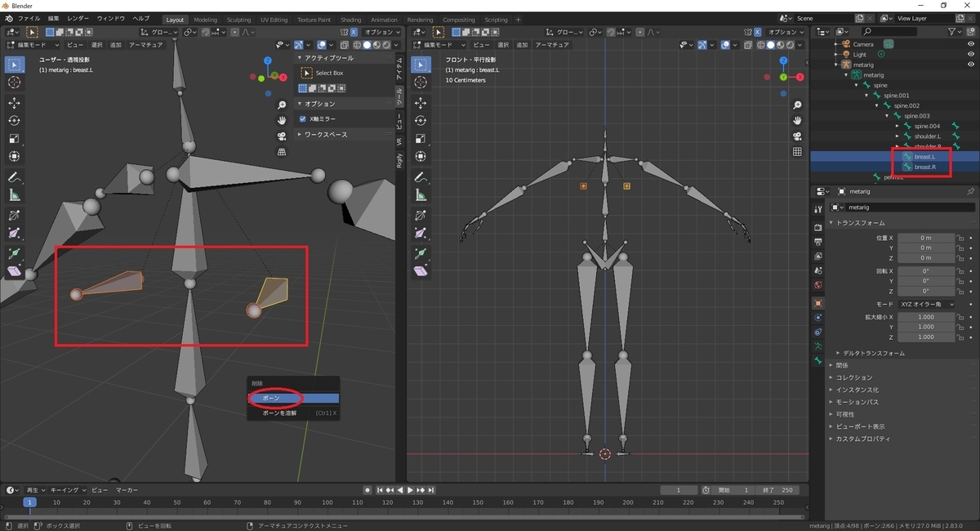Open left viewport オプション dropdown
980x531 pixels.
(381, 32)
